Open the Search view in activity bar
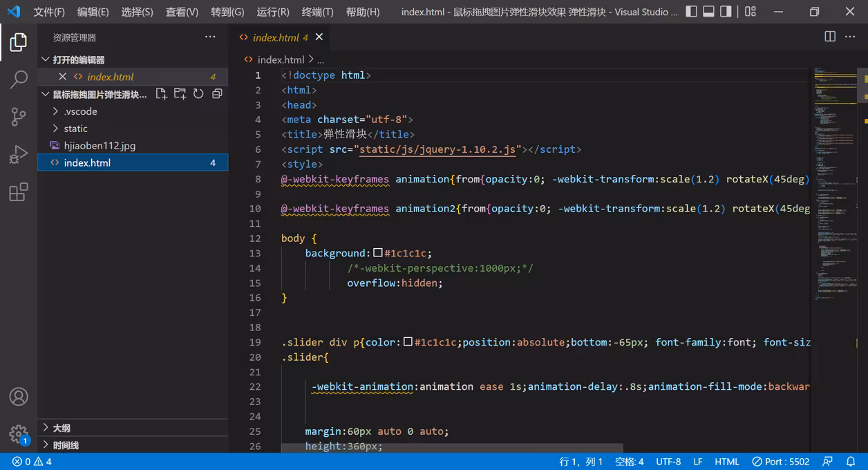The width and height of the screenshot is (868, 470). pyautogui.click(x=19, y=79)
